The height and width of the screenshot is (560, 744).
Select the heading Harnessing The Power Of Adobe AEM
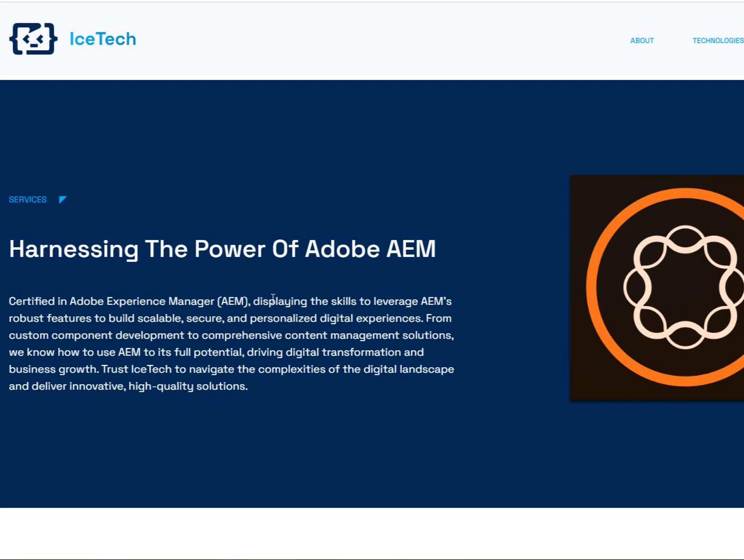click(x=222, y=249)
